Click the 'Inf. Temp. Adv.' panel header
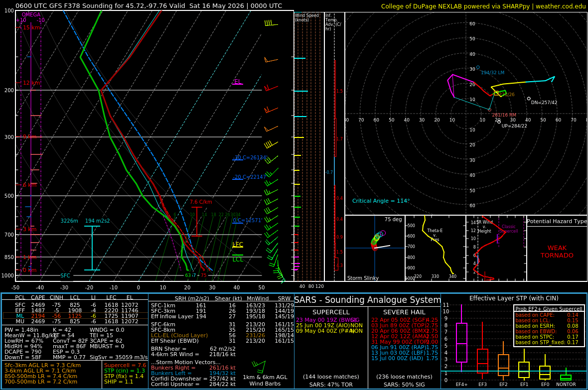Viewport: 588px width, 390px height. pyautogui.click(x=333, y=22)
